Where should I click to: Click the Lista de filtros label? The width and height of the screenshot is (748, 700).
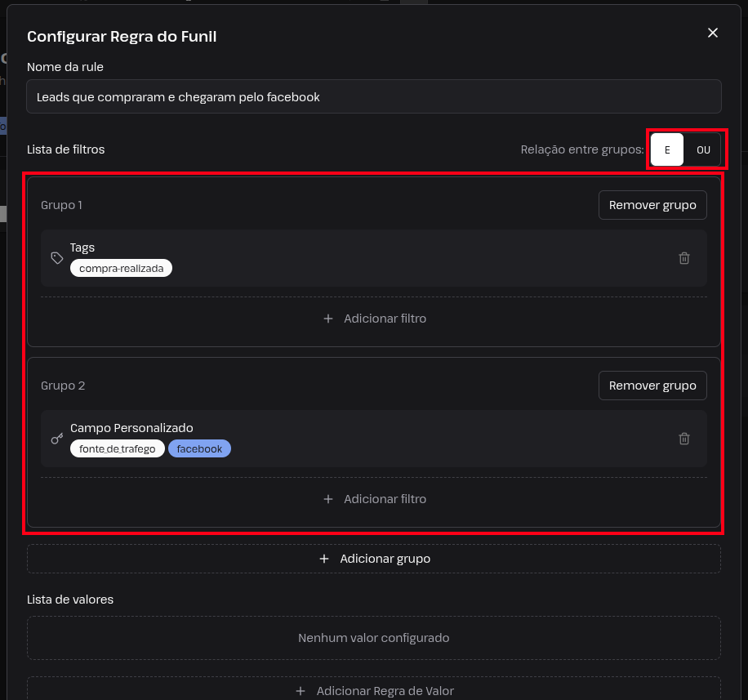[66, 149]
